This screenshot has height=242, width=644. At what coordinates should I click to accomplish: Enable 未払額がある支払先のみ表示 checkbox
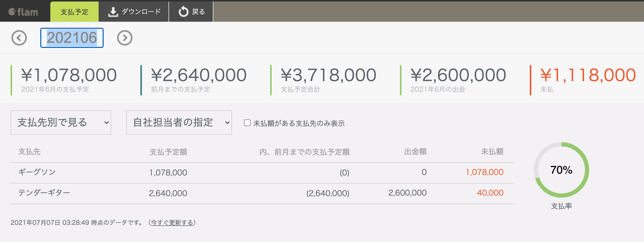click(247, 123)
